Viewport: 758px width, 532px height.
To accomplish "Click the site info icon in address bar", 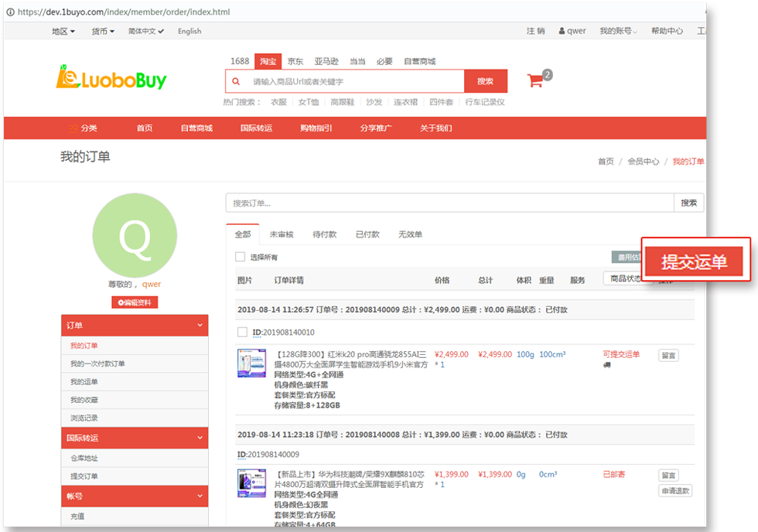I will [10, 12].
